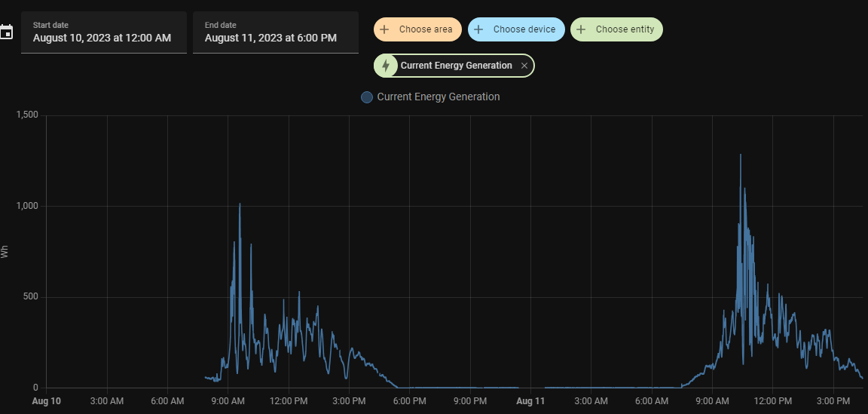Image resolution: width=868 pixels, height=414 pixels.
Task: Click the plus icon on Choose area
Action: point(384,29)
